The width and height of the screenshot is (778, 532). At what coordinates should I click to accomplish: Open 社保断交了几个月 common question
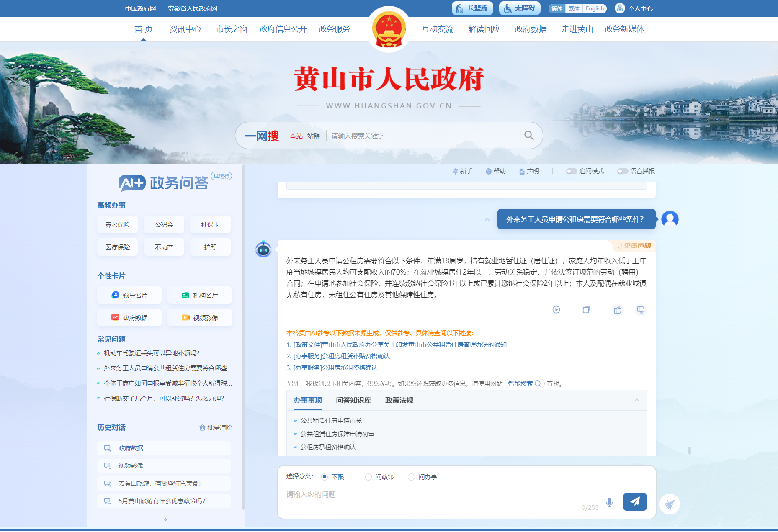point(164,398)
